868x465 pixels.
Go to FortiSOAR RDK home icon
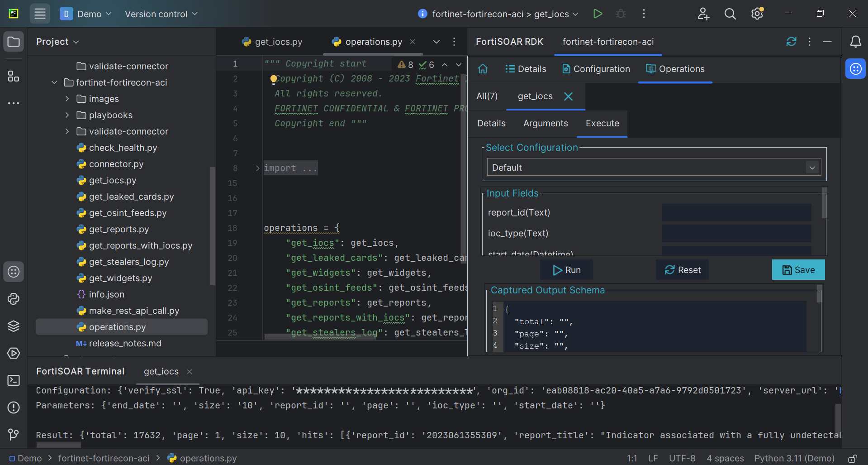click(483, 69)
